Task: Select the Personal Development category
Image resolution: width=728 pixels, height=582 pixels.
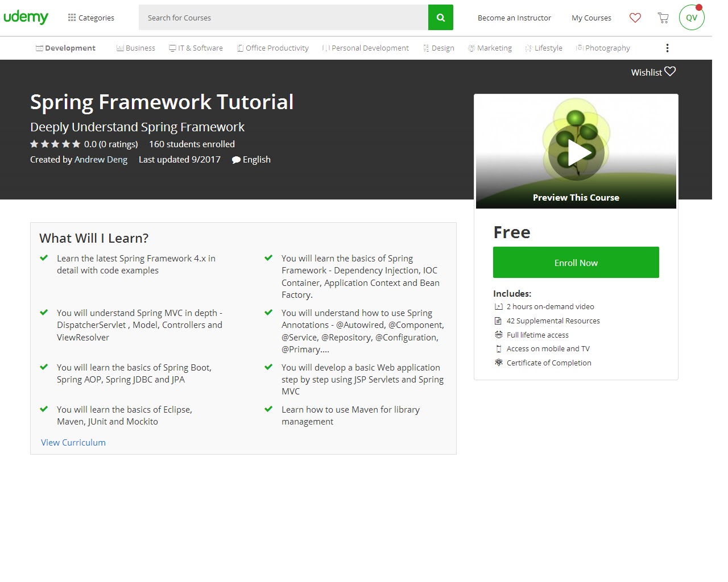Action: (x=366, y=48)
